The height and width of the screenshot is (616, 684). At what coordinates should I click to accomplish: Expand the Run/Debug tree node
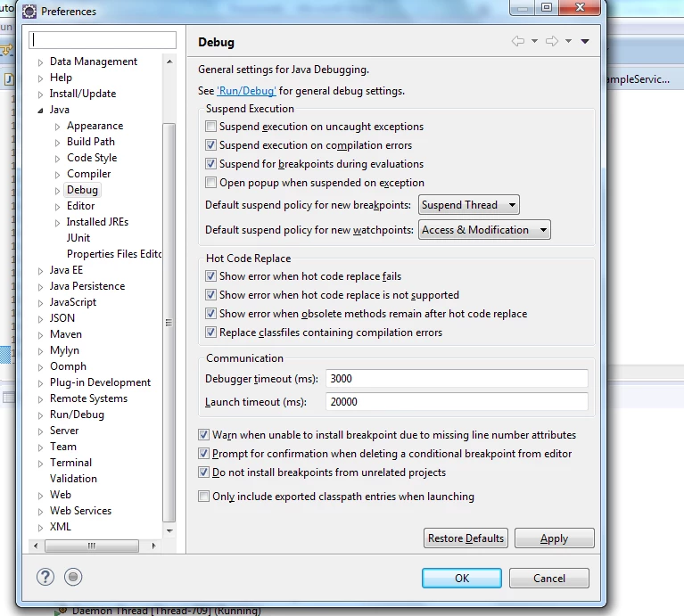40,415
